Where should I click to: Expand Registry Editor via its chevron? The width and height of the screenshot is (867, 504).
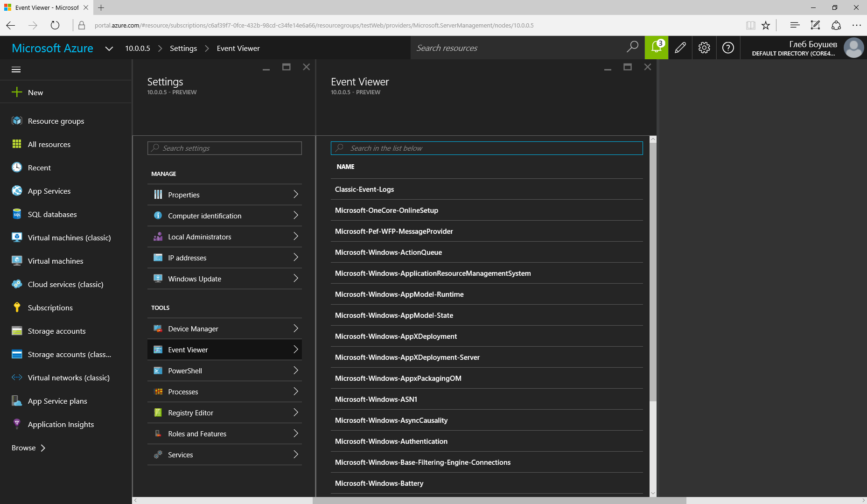pos(296,412)
